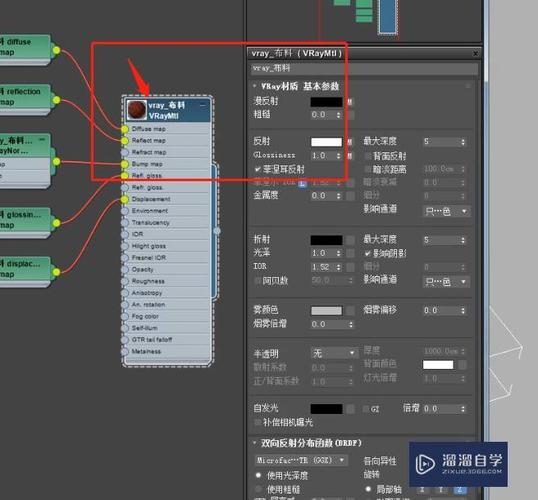Open the 漫反射 diffuse map M button

click(350, 102)
